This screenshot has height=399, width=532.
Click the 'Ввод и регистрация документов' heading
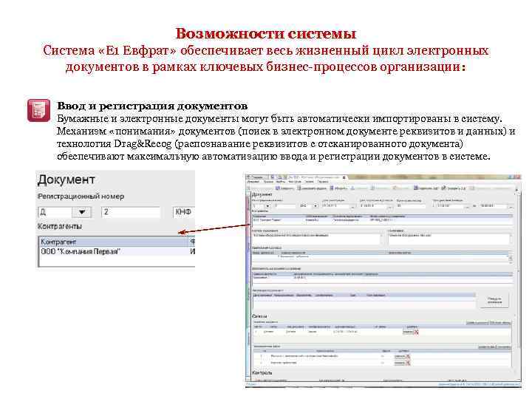tap(152, 106)
